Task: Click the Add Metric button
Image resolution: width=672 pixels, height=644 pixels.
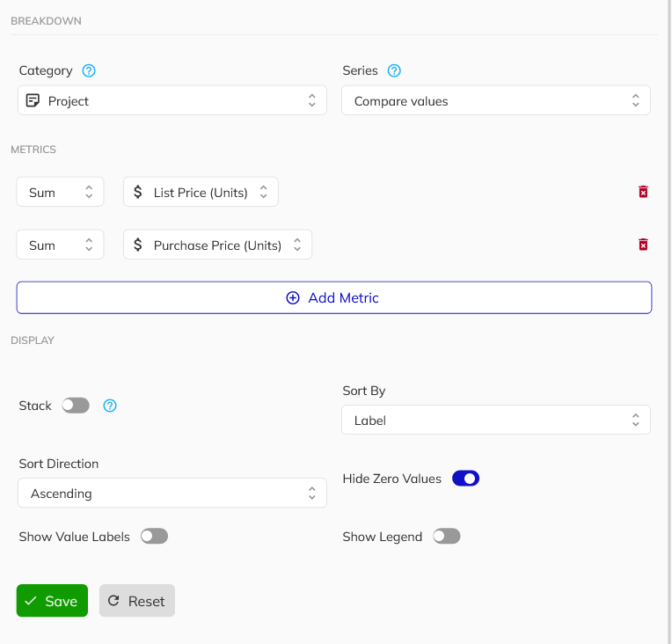Action: [x=334, y=297]
